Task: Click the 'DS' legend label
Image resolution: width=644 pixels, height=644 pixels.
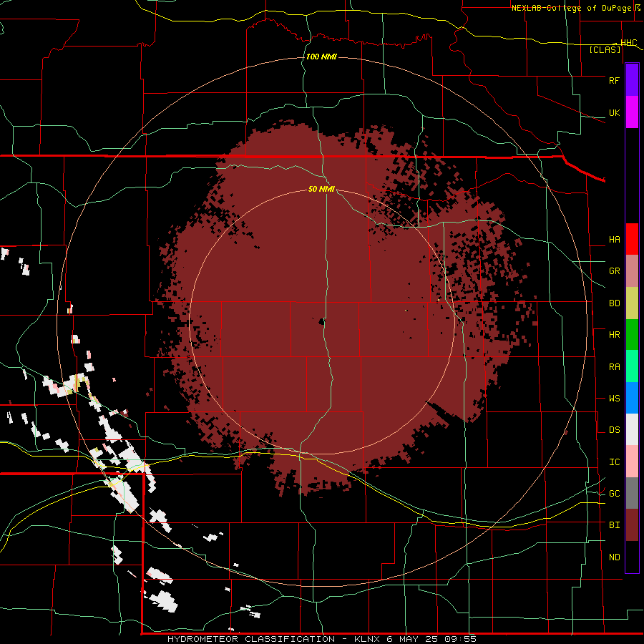Action: 614,430
